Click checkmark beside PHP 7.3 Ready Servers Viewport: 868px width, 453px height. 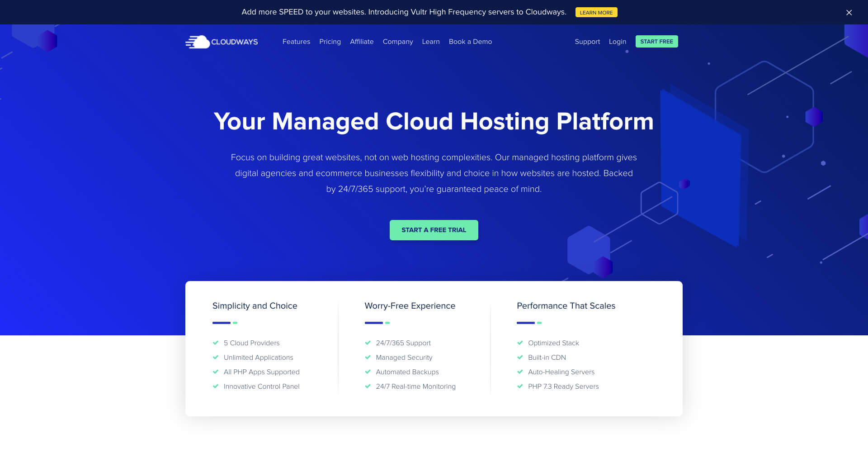click(520, 386)
